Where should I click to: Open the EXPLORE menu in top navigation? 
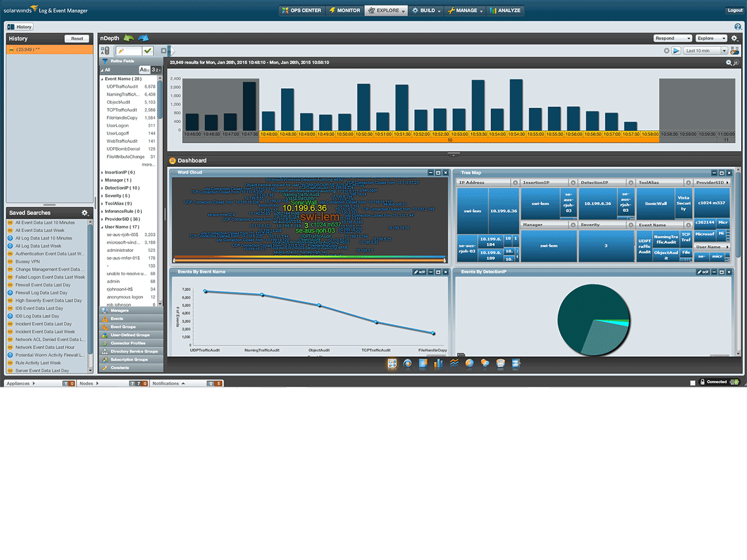[x=386, y=10]
